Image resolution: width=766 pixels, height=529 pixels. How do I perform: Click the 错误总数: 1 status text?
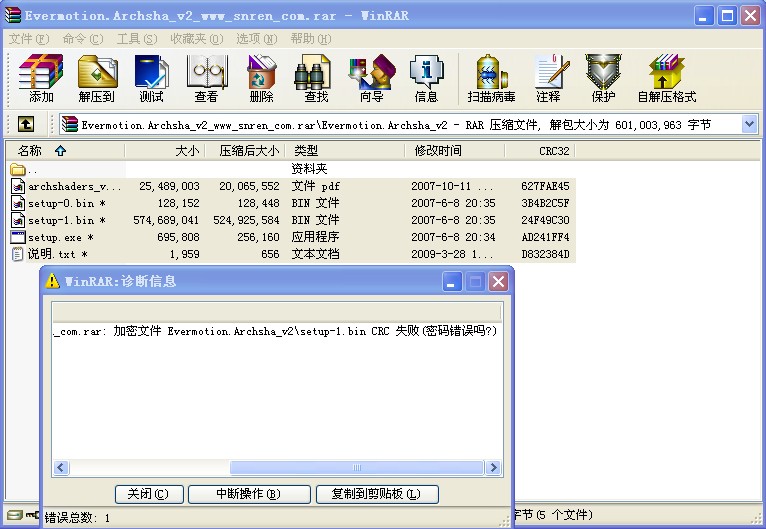pyautogui.click(x=77, y=518)
